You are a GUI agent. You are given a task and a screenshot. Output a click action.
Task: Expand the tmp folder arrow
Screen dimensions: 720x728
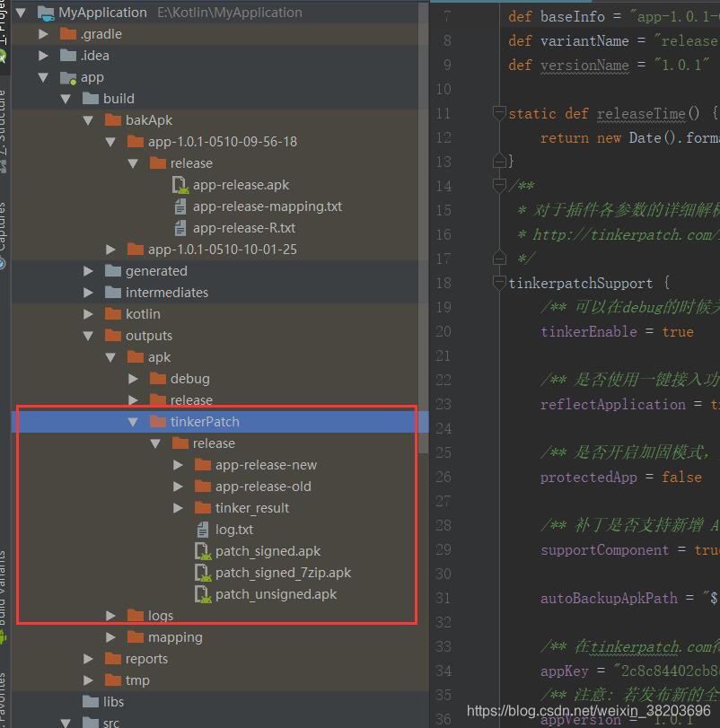click(88, 680)
